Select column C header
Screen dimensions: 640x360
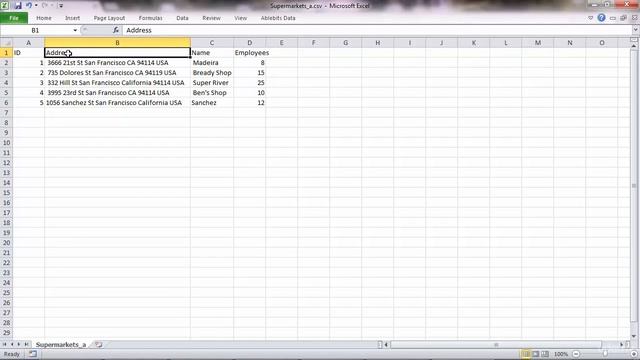[212, 42]
